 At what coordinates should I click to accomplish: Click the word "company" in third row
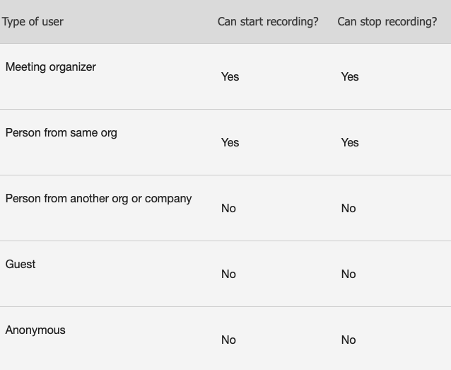pos(168,199)
